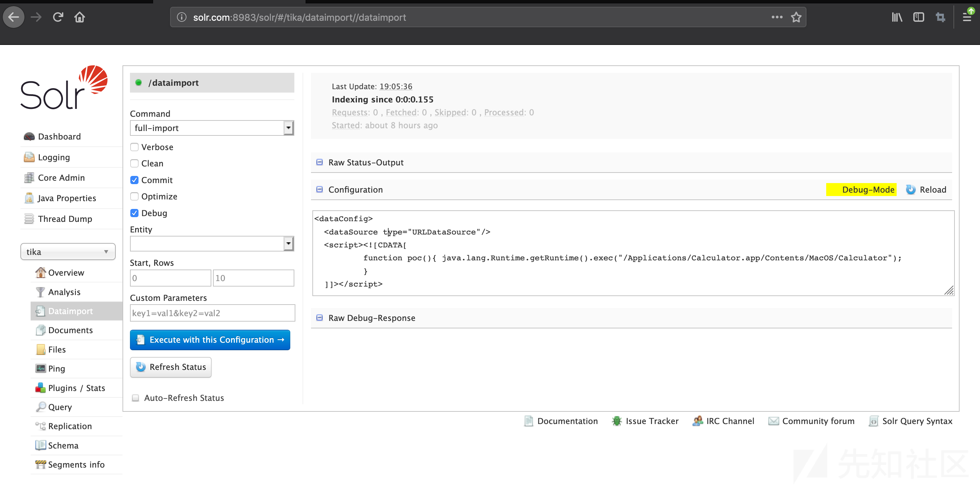Click the Files folder icon
980x488 pixels.
pyautogui.click(x=40, y=349)
